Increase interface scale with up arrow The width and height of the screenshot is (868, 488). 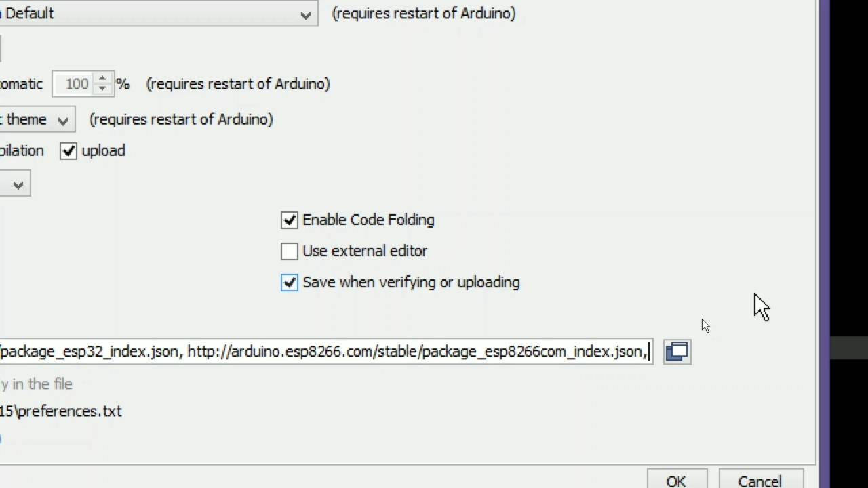point(102,79)
